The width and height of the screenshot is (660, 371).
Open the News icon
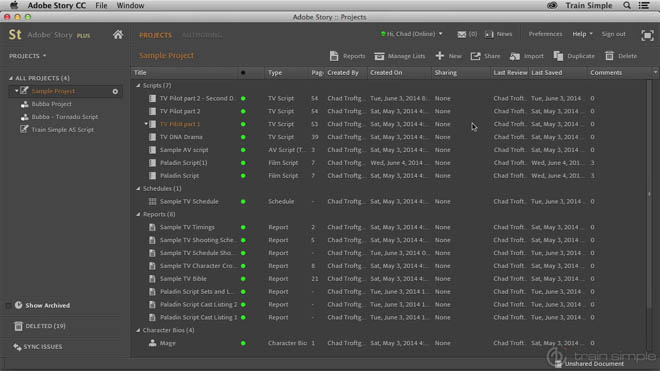pos(489,34)
